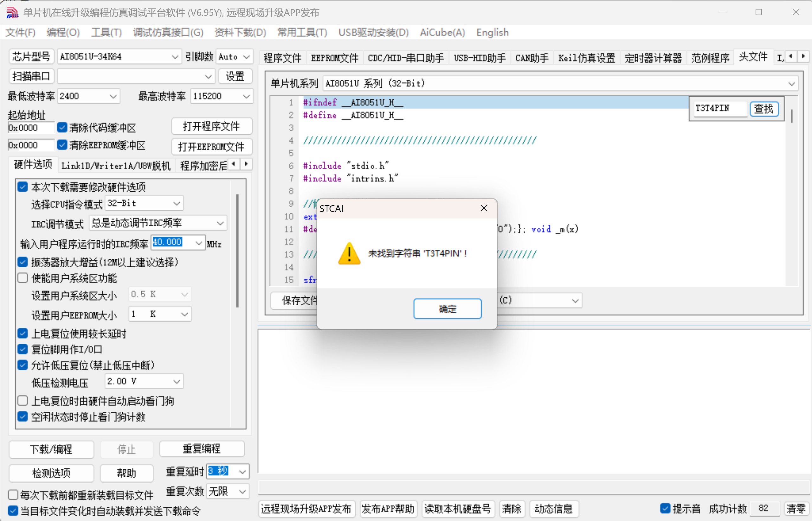Image resolution: width=812 pixels, height=521 pixels.
Task: Toggle 振荡器放大增益 checkbox
Action: pos(23,262)
